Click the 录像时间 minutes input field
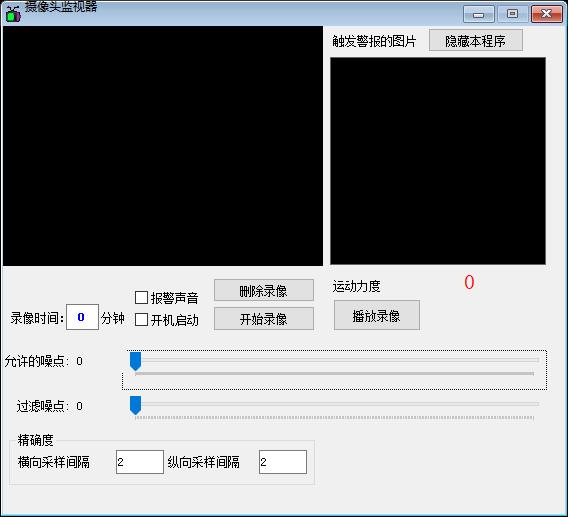The height and width of the screenshot is (517, 568). 82,317
